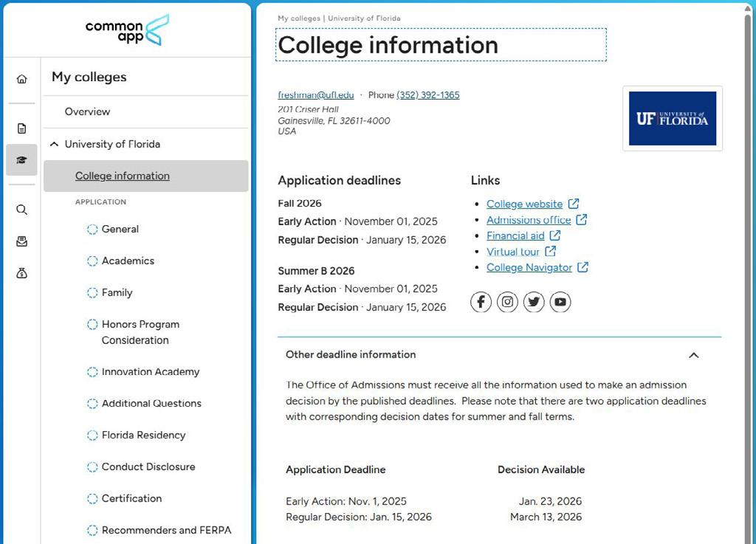Open the Conduct Disclosure section
The height and width of the screenshot is (544, 756).
coord(148,467)
